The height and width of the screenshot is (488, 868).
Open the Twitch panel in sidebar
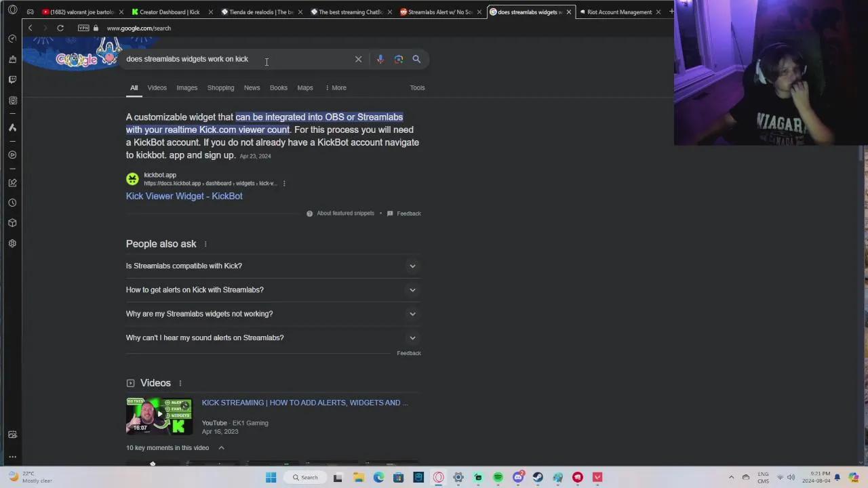(12, 79)
